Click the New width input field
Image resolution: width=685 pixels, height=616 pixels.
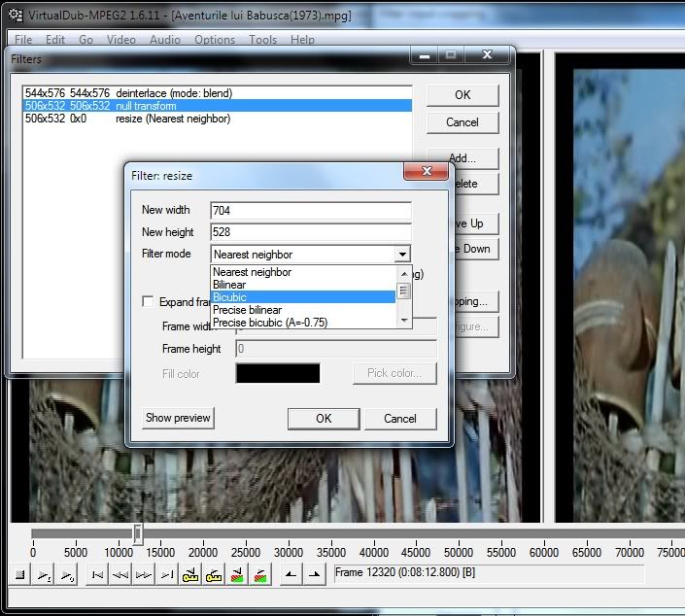point(310,210)
